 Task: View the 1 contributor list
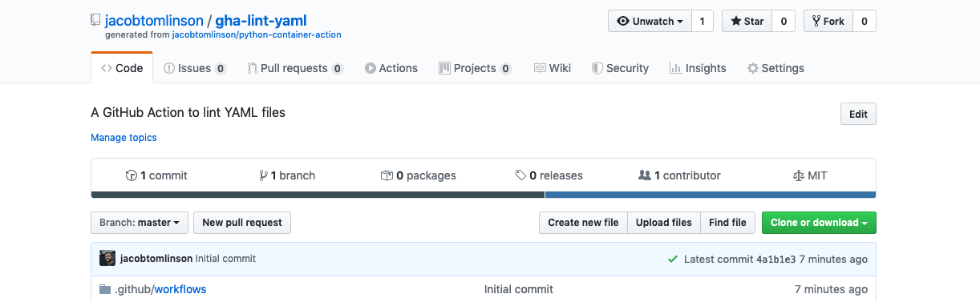pyautogui.click(x=679, y=175)
